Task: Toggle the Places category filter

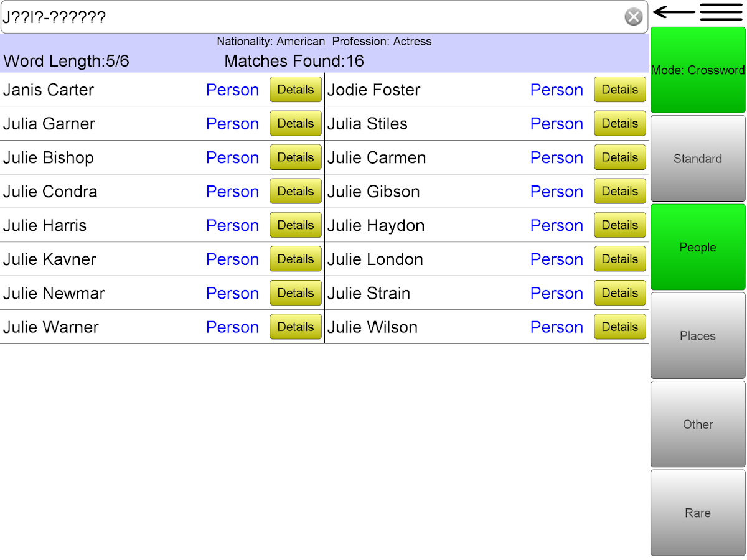Action: (x=698, y=336)
